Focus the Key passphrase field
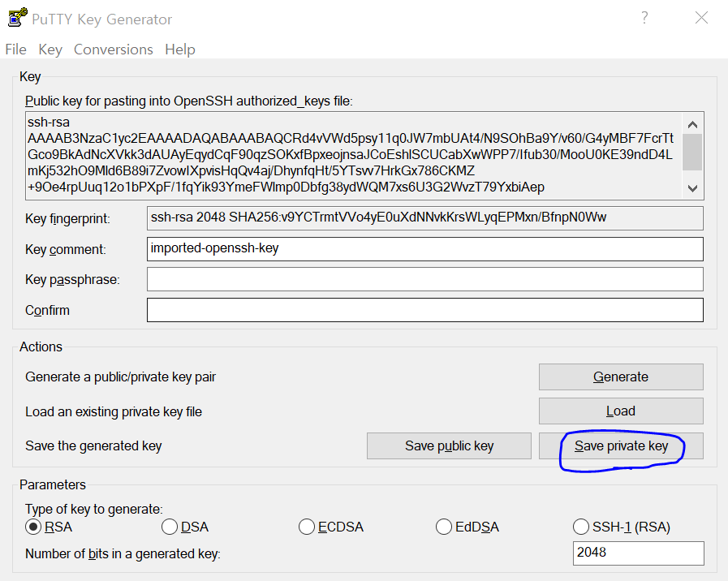Viewport: 728px width, 581px height. point(424,279)
